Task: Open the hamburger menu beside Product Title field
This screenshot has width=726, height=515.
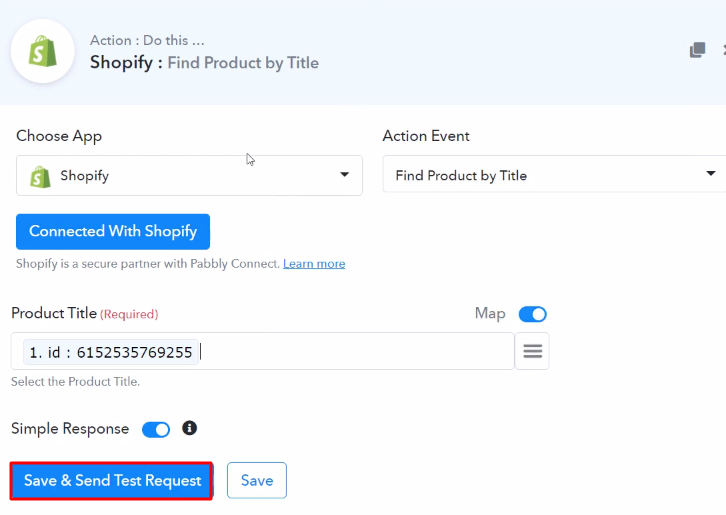Action: click(x=532, y=351)
